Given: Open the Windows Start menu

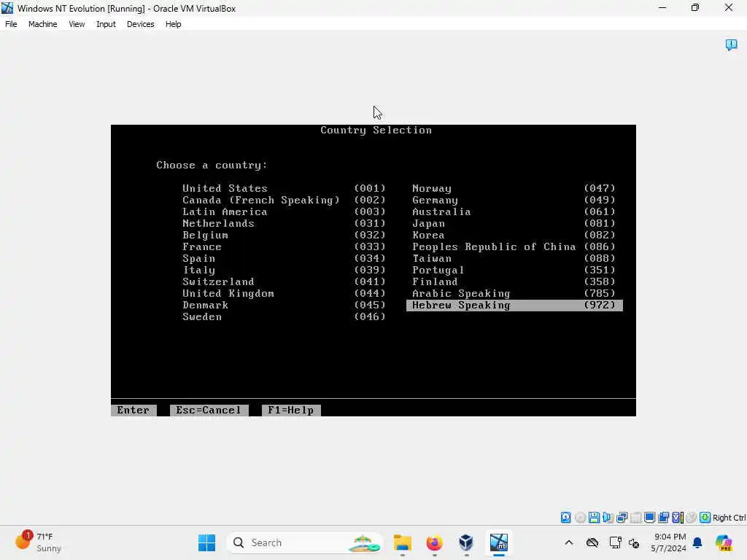Looking at the screenshot, I should (206, 542).
